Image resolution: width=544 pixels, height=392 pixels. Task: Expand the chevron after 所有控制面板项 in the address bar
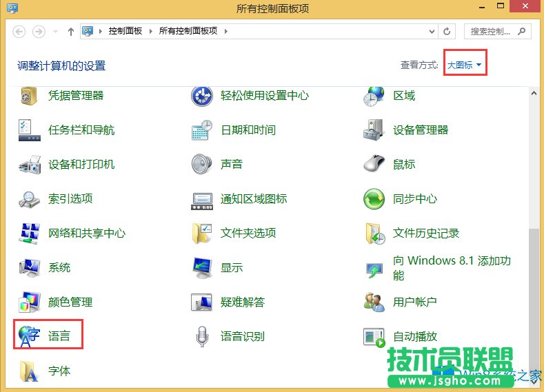click(226, 32)
